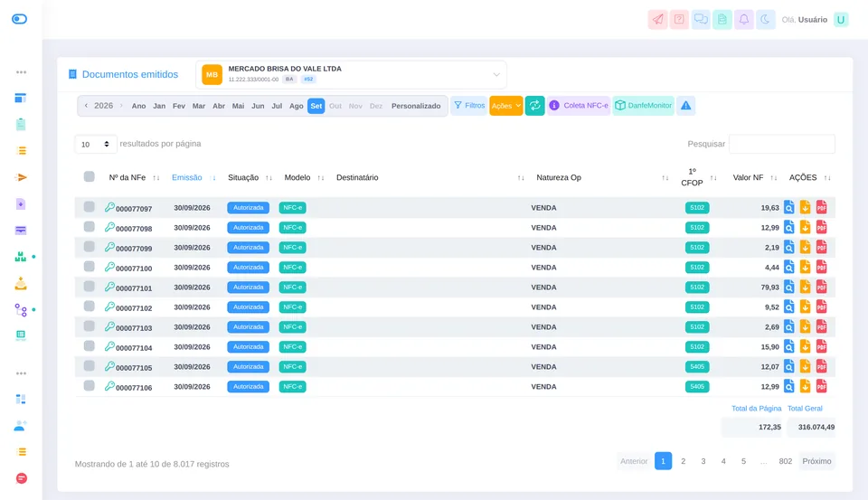Check the row for NFe 000077106
The width and height of the screenshot is (868, 500).
[90, 386]
